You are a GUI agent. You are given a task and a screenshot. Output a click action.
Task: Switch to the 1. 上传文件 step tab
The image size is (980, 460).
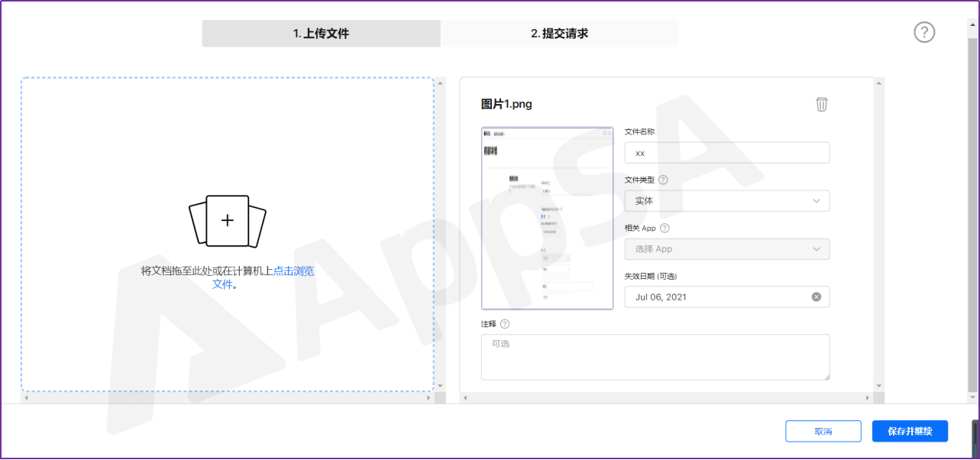tap(322, 34)
